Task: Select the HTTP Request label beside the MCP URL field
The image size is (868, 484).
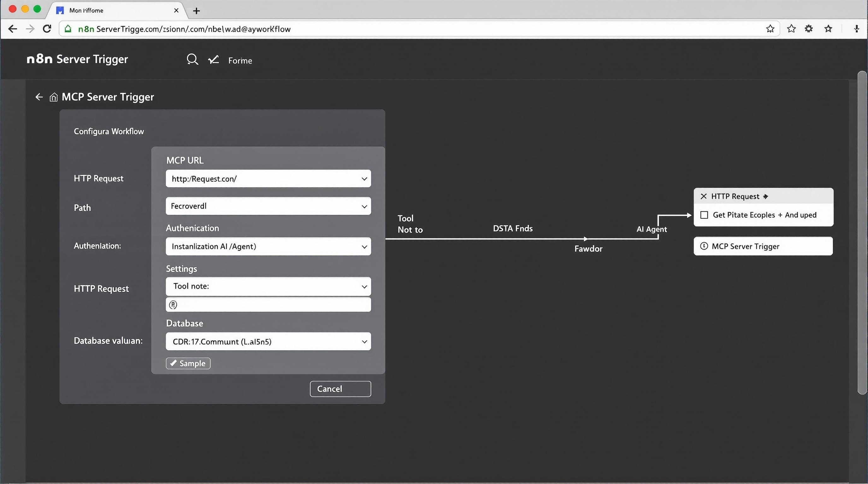Action: coord(98,178)
